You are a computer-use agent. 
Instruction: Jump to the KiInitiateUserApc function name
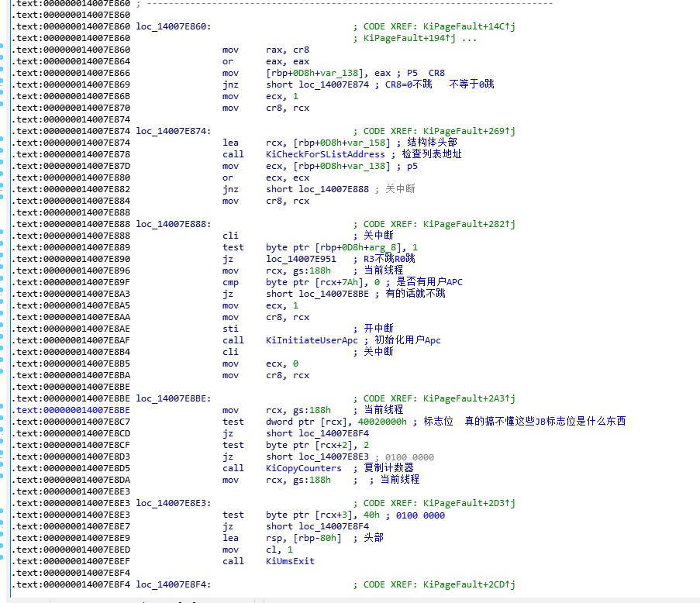312,340
